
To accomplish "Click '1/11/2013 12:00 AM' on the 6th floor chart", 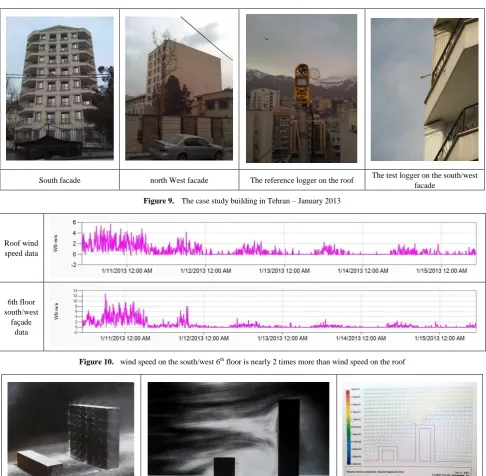I will point(125,338).
